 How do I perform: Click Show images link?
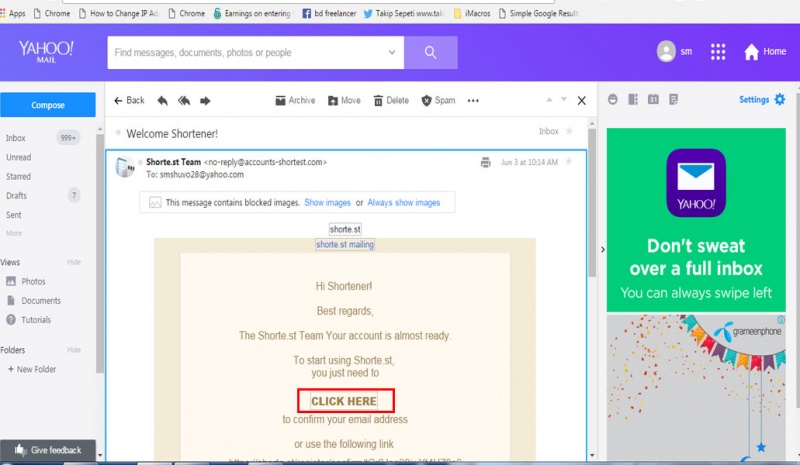point(327,203)
